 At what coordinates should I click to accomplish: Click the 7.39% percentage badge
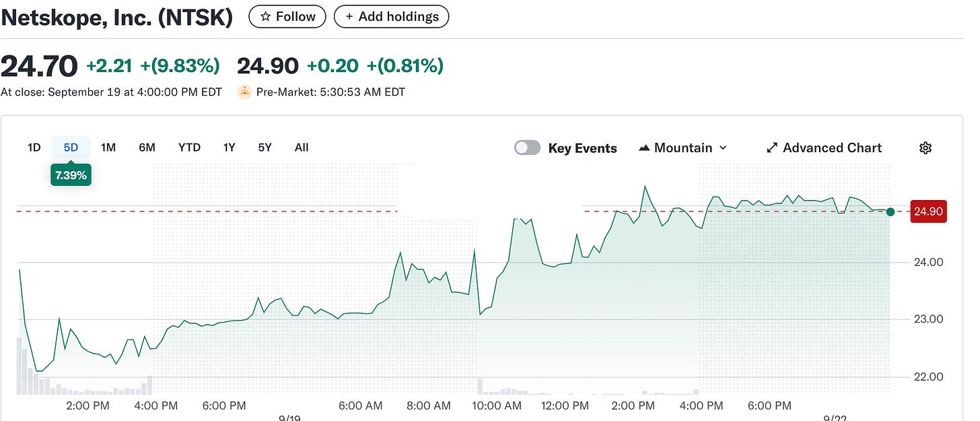[x=71, y=175]
